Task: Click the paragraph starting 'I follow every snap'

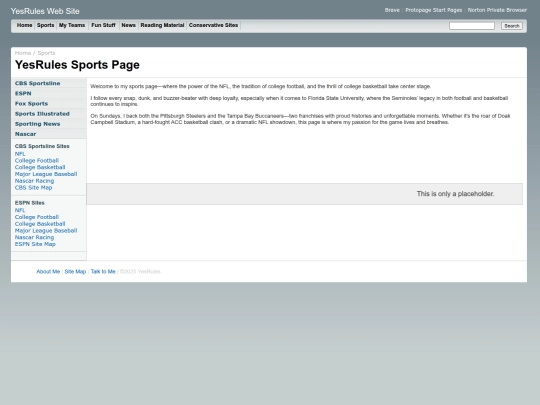Action: tap(299, 101)
